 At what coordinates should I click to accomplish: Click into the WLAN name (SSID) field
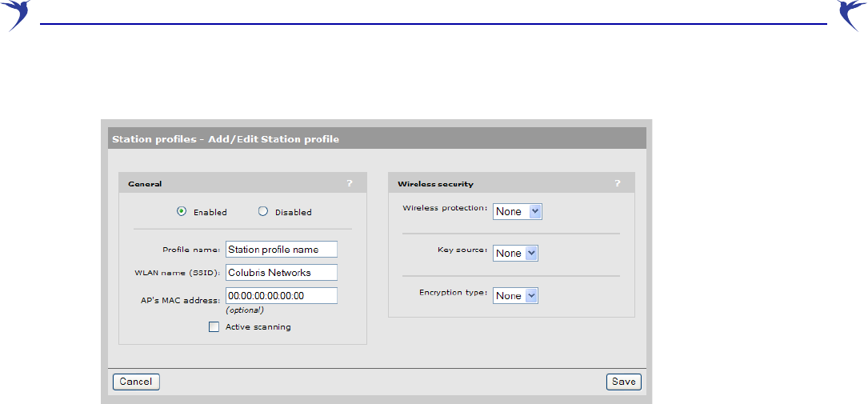click(282, 272)
